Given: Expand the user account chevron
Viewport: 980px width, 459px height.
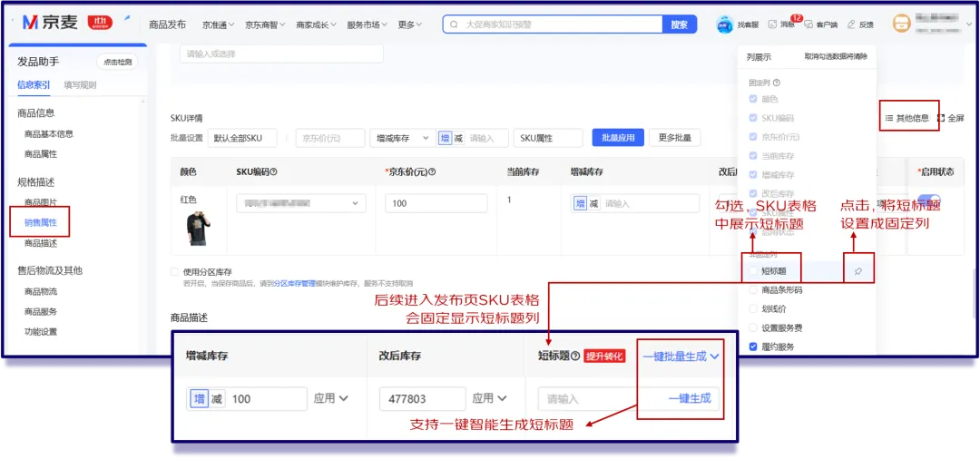Looking at the screenshot, I should point(971,25).
